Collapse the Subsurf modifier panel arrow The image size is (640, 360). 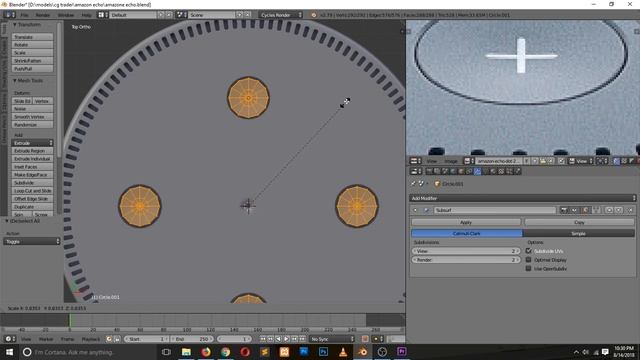[415, 210]
